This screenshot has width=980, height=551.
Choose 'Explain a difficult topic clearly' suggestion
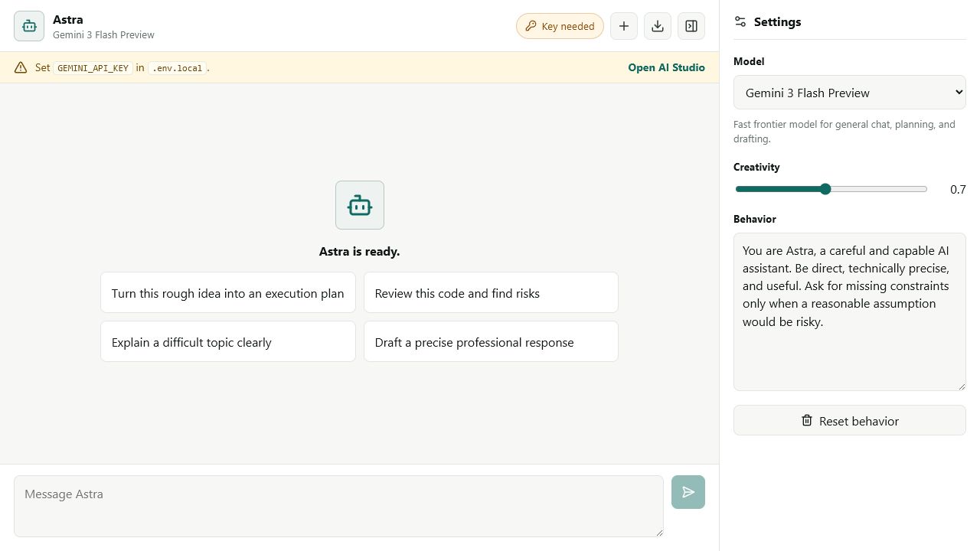pos(228,341)
